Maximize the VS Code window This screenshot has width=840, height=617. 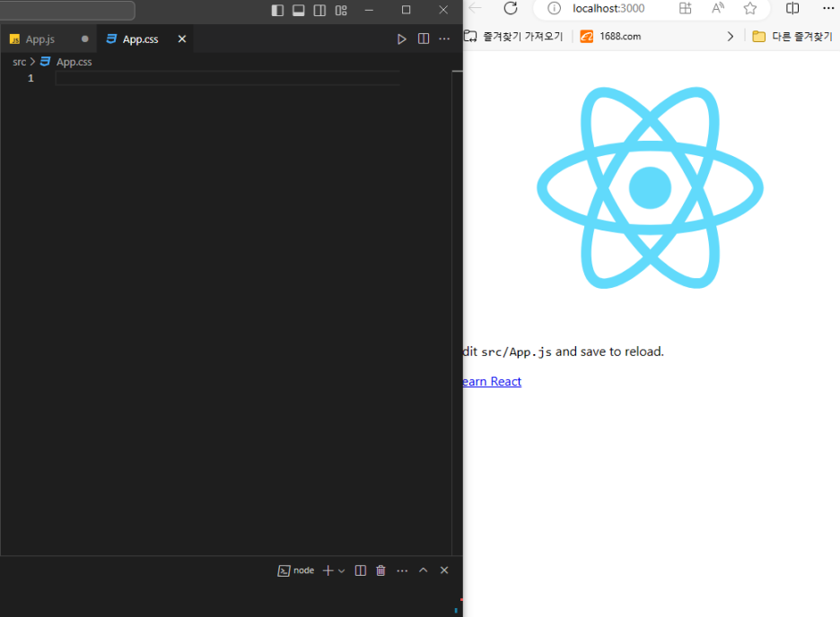pyautogui.click(x=406, y=10)
